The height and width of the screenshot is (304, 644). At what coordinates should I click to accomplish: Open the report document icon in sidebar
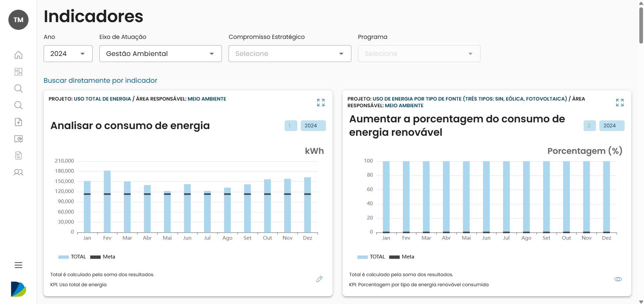18,156
